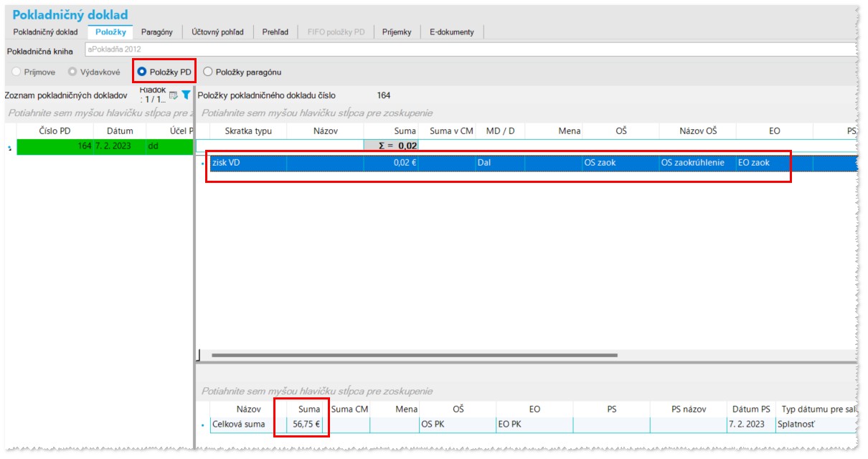Select the Výdavkové radio button
This screenshot has width=868, height=459.
72,72
